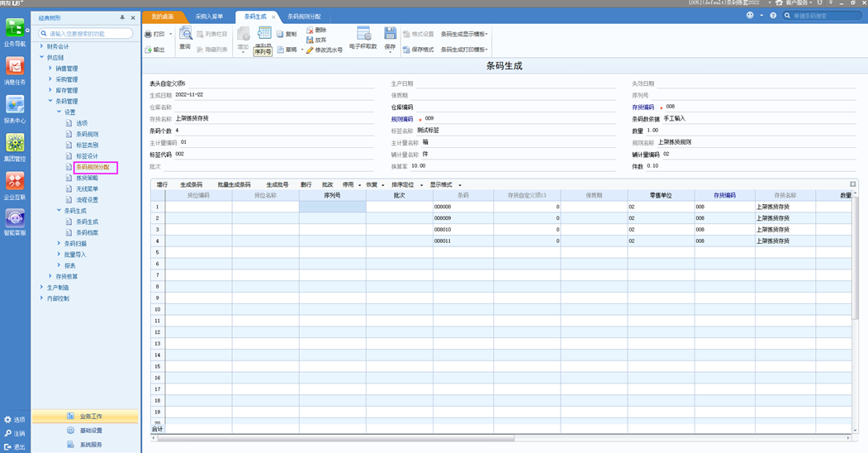
Task: Click the 注销 icon at bottom left
Action: click(x=7, y=434)
